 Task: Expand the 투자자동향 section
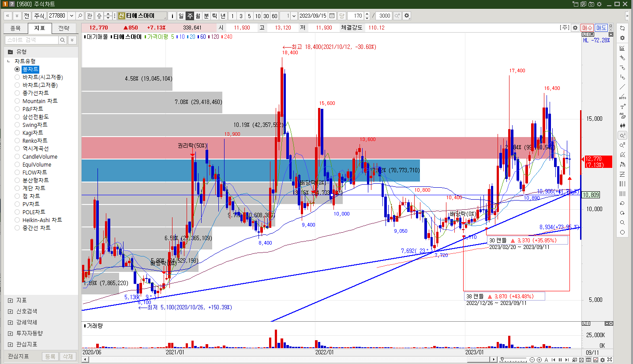tap(10, 333)
